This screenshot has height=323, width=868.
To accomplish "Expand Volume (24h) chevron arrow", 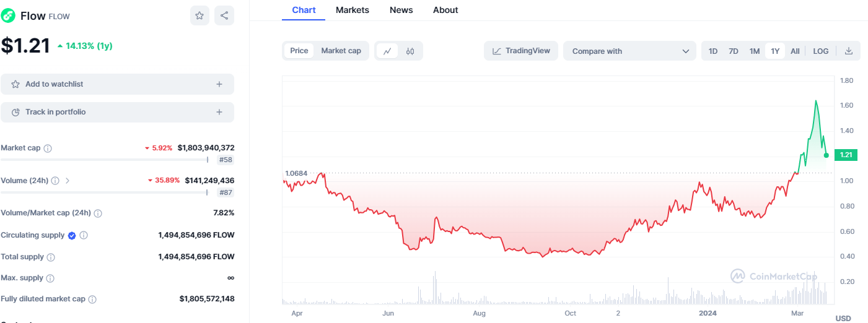I will click(68, 181).
